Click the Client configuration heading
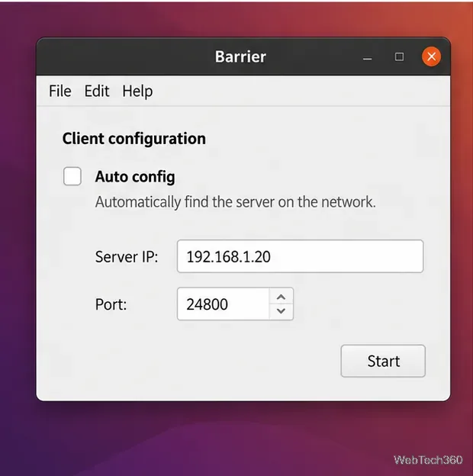Viewport: 473px width, 476px height. click(x=134, y=139)
